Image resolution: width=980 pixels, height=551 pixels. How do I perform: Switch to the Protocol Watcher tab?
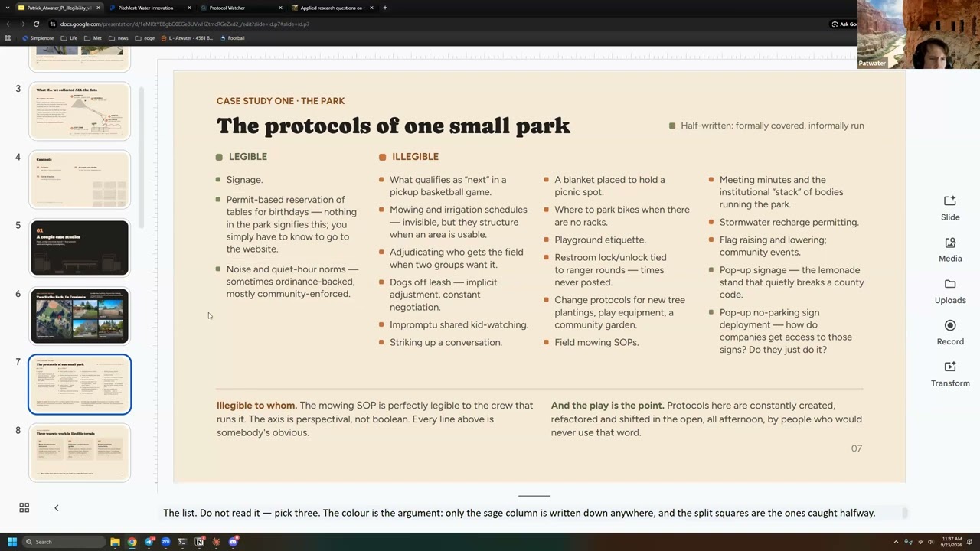[240, 8]
